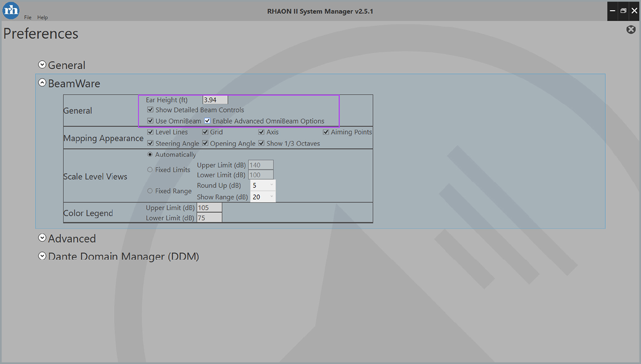Open the File menu
The height and width of the screenshot is (364, 641).
pyautogui.click(x=28, y=17)
